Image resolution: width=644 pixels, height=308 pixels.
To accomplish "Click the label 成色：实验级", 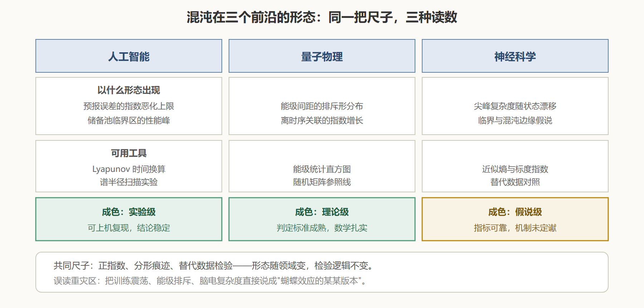I will (x=129, y=212).
